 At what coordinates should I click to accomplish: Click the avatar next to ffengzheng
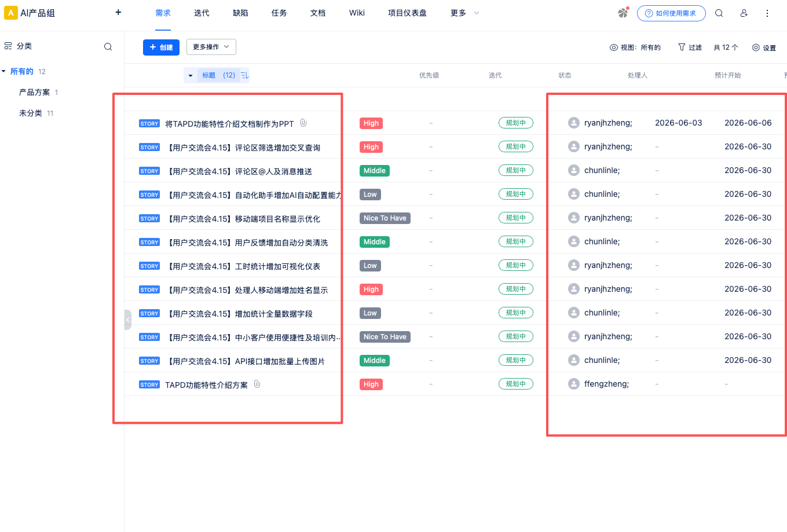[x=574, y=384]
